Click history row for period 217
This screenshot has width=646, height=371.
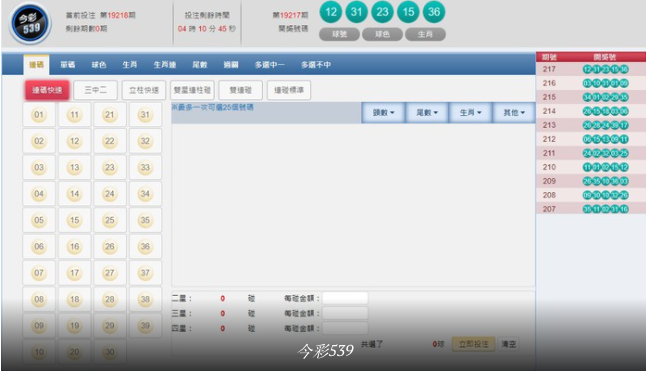pos(591,69)
